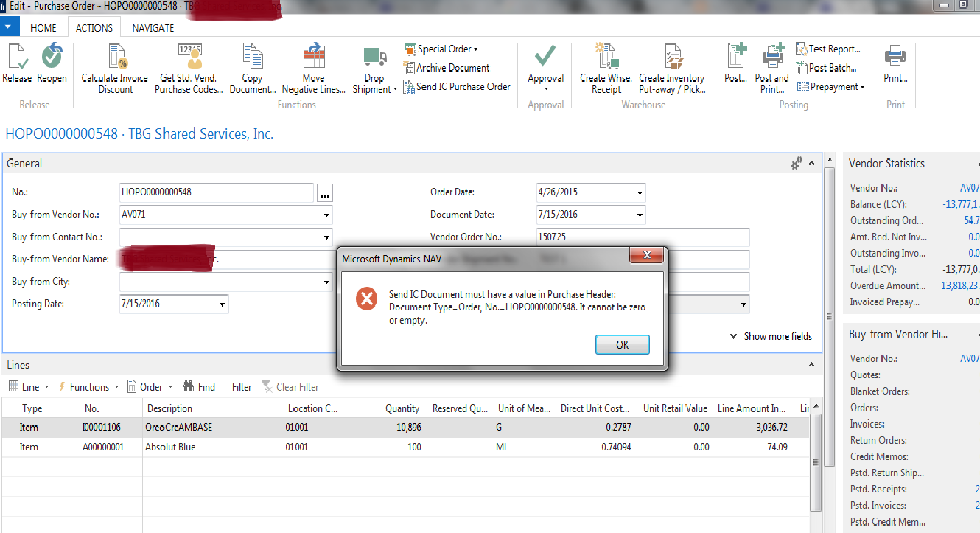Select Post and Print action
The height and width of the screenshot is (533, 980).
[x=771, y=69]
